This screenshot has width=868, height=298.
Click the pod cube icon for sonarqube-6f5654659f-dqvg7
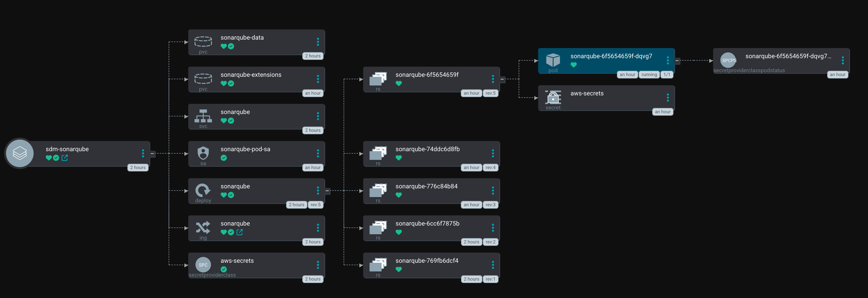[553, 60]
